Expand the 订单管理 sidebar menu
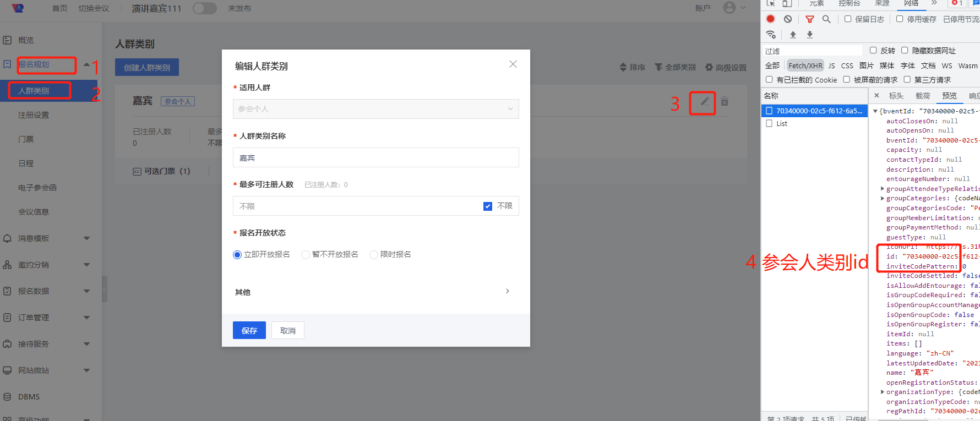 [86, 318]
